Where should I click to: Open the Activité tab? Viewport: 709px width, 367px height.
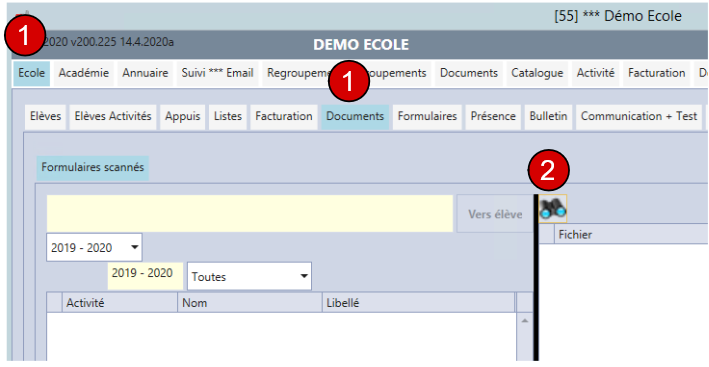click(x=596, y=73)
